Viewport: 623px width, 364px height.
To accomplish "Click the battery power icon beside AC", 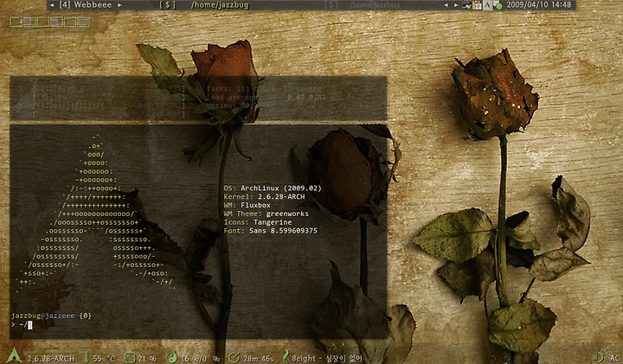I will (598, 357).
